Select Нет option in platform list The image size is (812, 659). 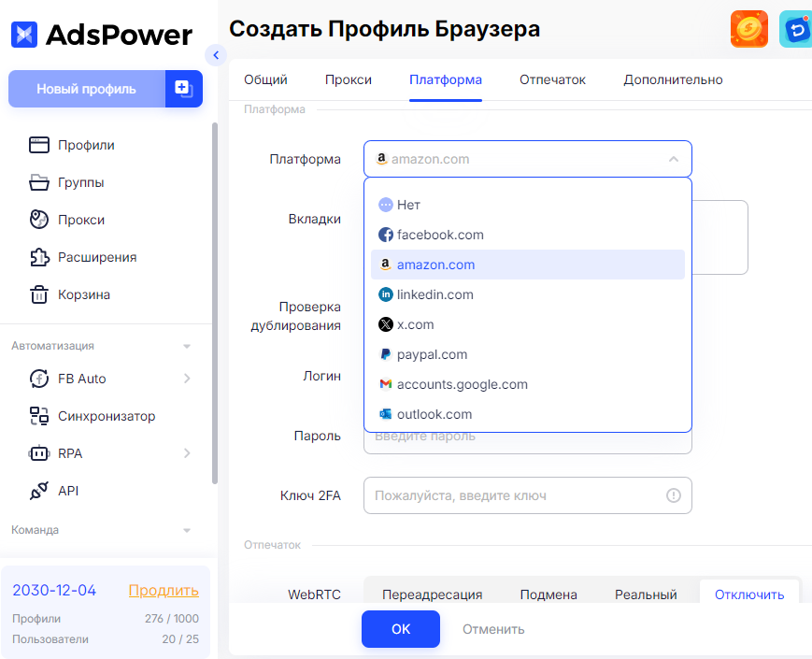pos(528,205)
